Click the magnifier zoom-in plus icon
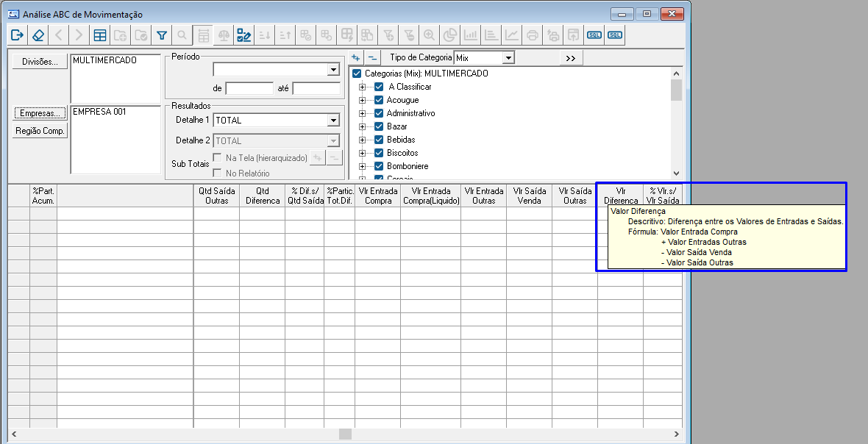This screenshot has height=444, width=868. 430,35
